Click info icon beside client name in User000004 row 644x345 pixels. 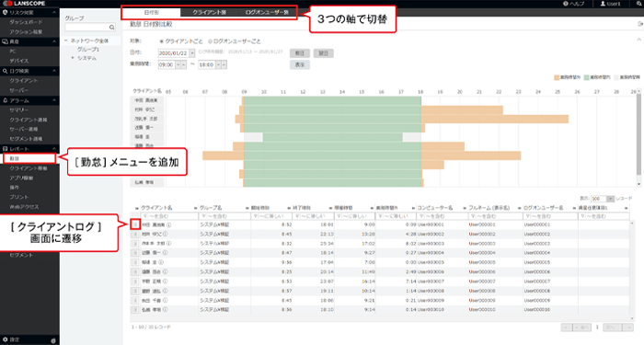pos(165,253)
